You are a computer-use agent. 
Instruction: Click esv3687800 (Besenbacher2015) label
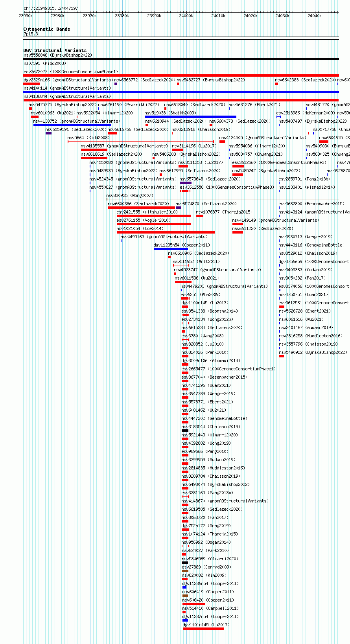coord(312,204)
